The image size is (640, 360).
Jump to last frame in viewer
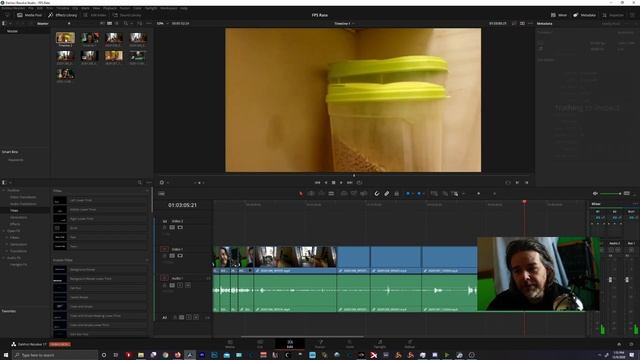349,182
